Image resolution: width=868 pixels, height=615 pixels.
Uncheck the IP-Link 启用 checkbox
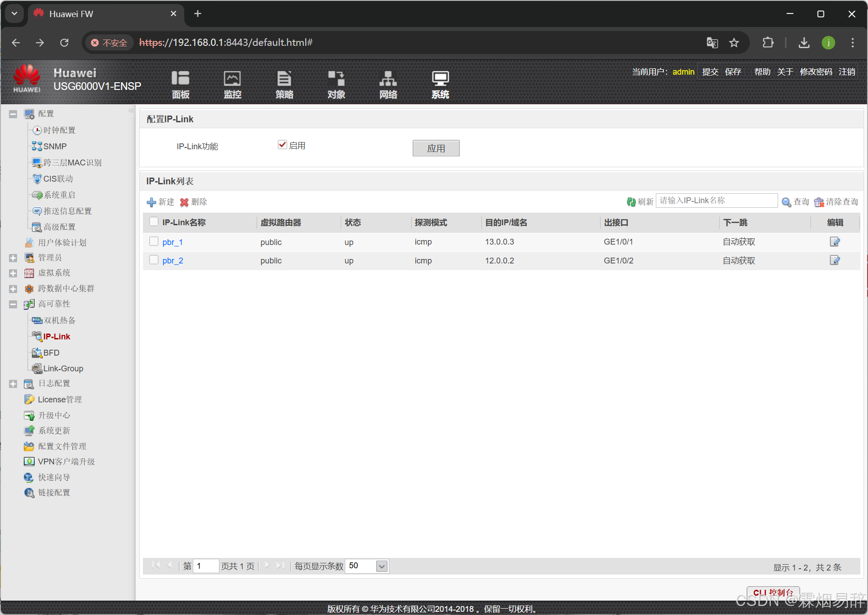pyautogui.click(x=282, y=145)
